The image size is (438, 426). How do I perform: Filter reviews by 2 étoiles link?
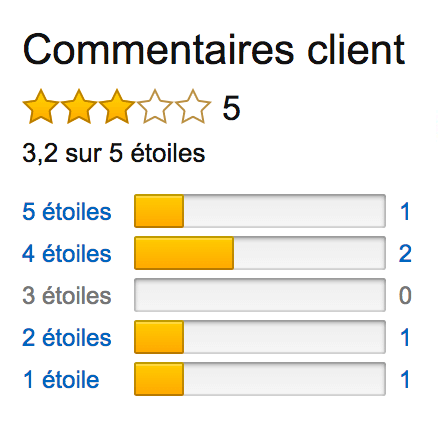pos(67,338)
